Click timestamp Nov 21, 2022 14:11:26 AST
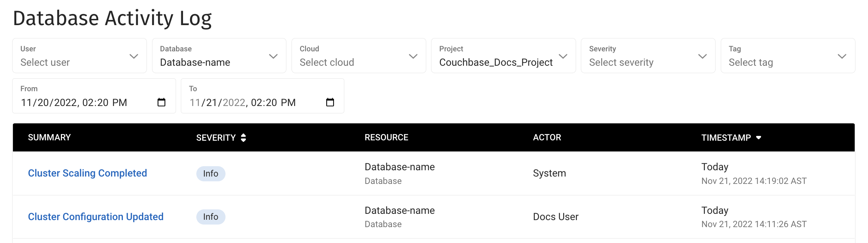 [x=754, y=224]
